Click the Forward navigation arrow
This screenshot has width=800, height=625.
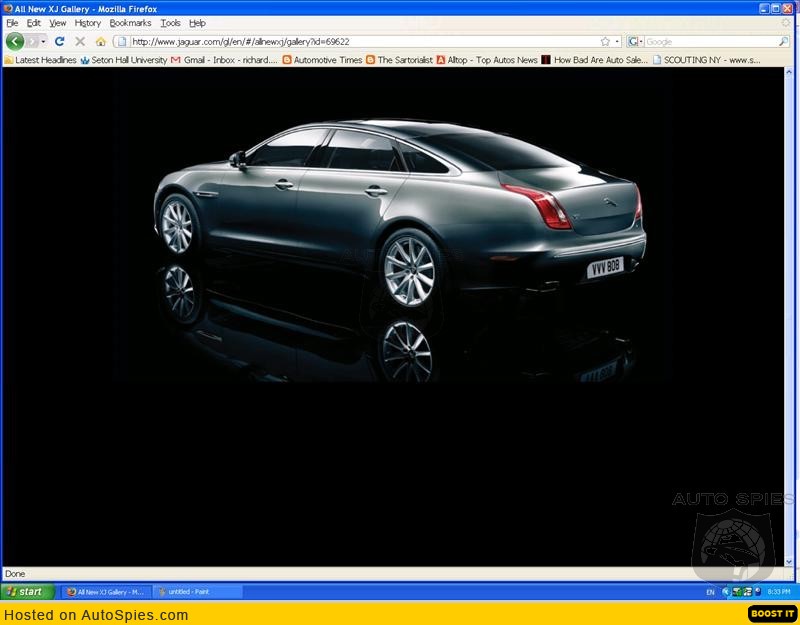point(33,41)
